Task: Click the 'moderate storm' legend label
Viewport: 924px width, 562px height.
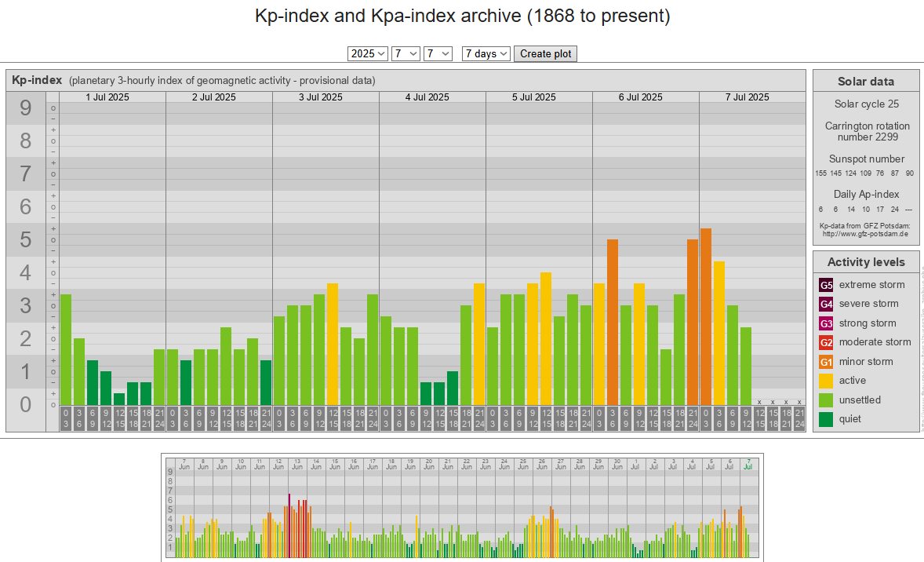Action: click(875, 342)
